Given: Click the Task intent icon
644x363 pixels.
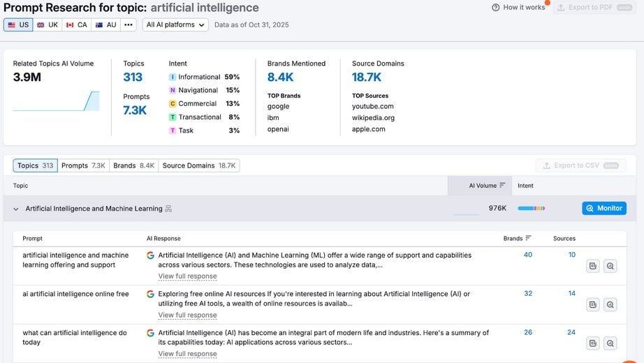Looking at the screenshot, I should pos(173,131).
